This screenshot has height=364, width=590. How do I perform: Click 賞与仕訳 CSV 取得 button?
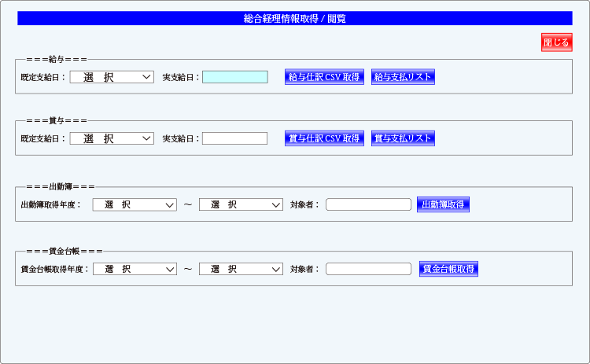(324, 138)
